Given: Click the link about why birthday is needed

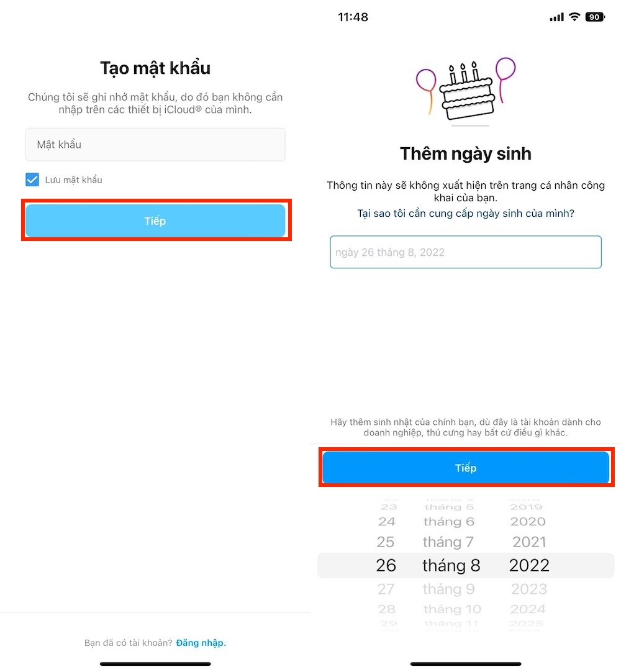Looking at the screenshot, I should point(465,212).
